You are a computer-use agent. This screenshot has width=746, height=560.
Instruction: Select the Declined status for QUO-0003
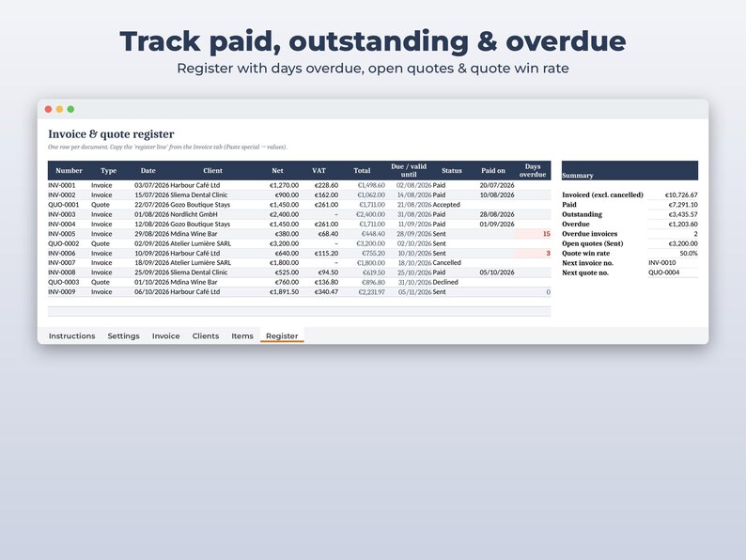[x=445, y=282]
